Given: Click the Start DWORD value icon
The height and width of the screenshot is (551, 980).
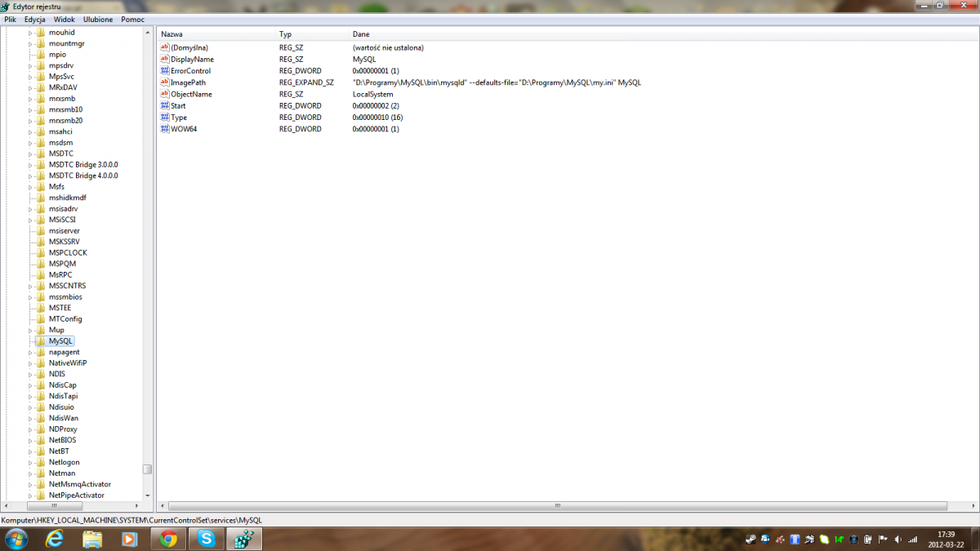Looking at the screenshot, I should (x=164, y=105).
